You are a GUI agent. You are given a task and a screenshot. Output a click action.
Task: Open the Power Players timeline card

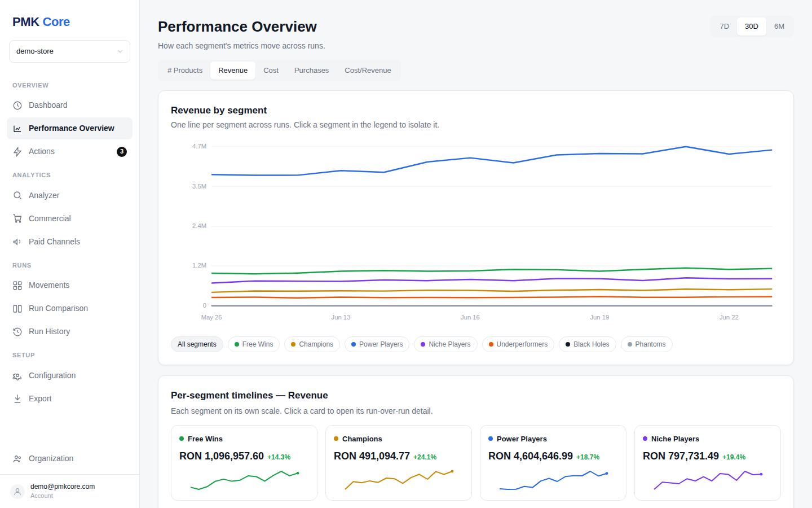coord(553,463)
